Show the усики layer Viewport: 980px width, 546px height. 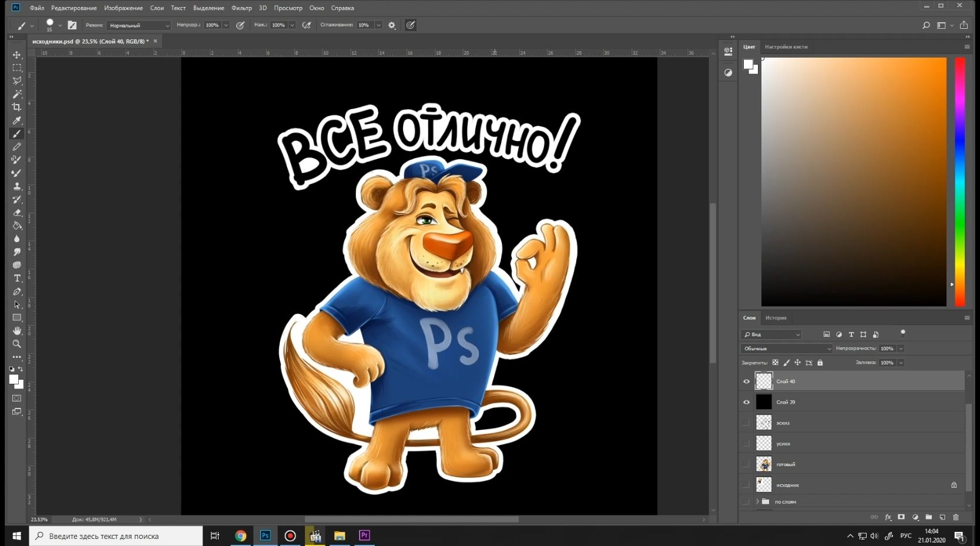pos(746,444)
